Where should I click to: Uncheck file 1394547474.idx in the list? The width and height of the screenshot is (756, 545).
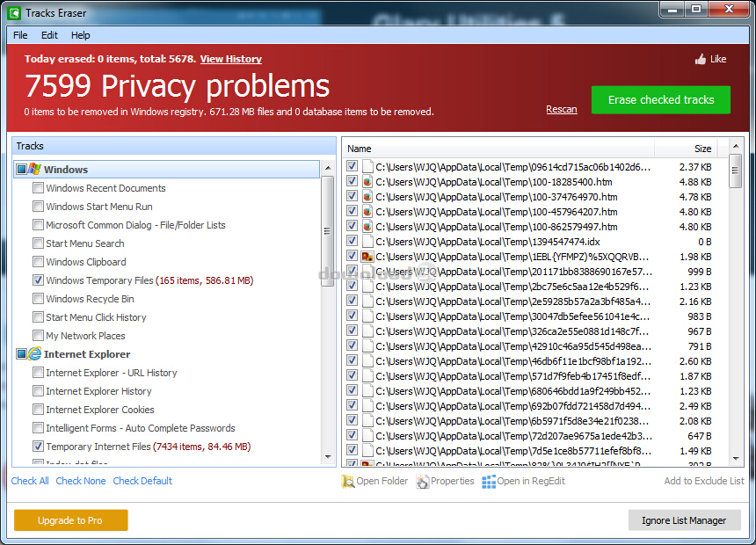(x=352, y=241)
